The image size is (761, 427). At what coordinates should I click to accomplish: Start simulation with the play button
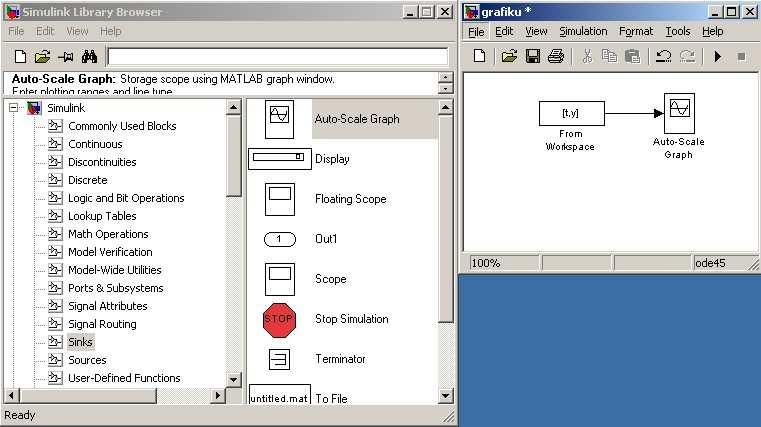pyautogui.click(x=718, y=57)
